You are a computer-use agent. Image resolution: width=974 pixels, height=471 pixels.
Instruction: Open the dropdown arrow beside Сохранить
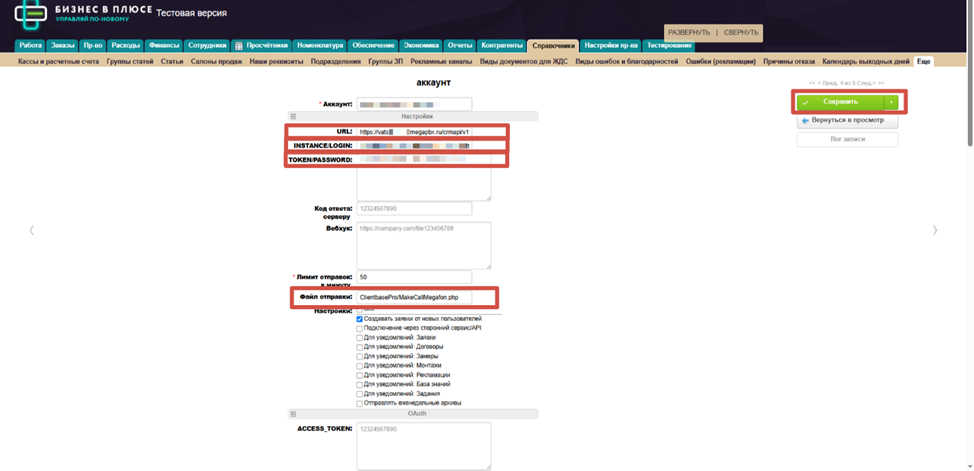click(891, 102)
